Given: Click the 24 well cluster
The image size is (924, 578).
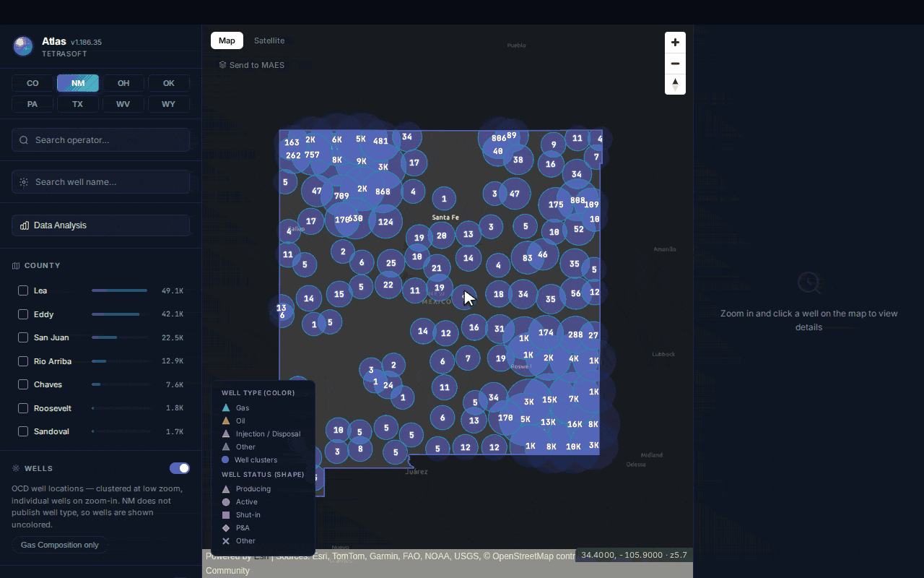Looking at the screenshot, I should (x=388, y=385).
